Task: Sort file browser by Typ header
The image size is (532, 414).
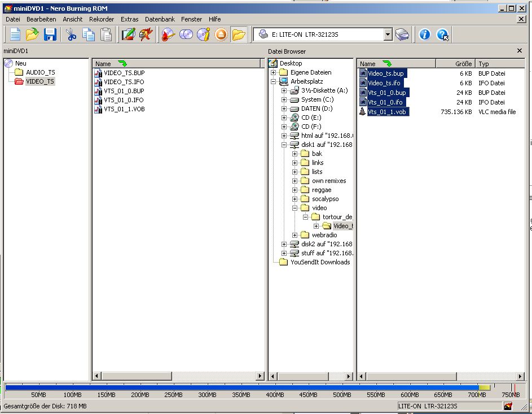Action: coord(500,63)
